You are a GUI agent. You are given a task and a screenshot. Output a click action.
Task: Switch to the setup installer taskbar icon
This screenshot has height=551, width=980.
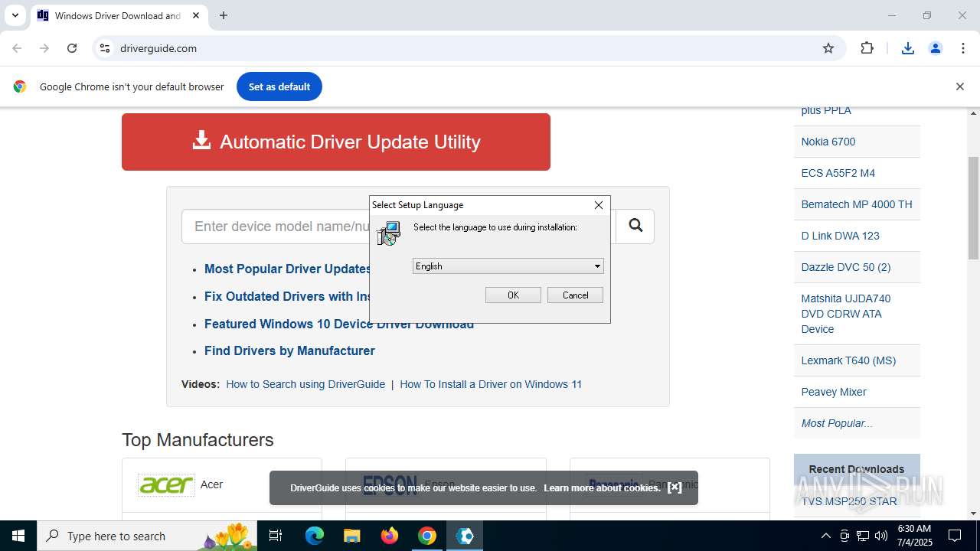click(465, 536)
